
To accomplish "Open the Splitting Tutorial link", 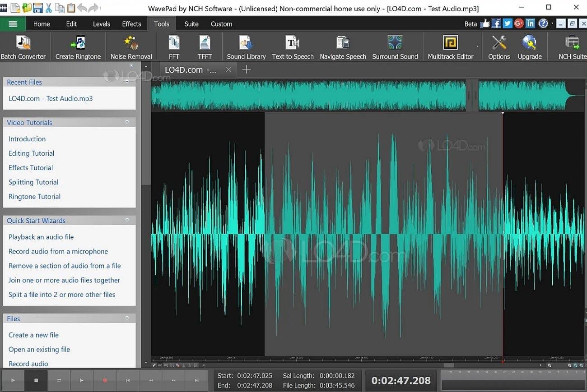I will coord(33,182).
